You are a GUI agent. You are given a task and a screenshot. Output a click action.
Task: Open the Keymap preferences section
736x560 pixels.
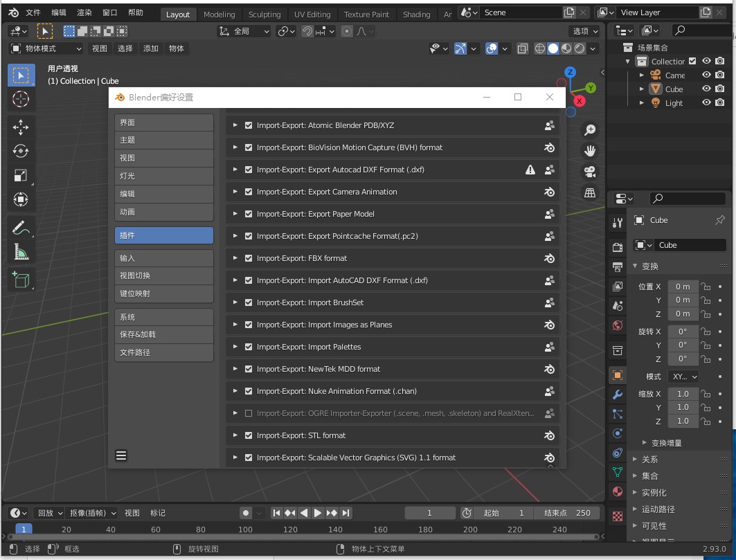coord(164,293)
